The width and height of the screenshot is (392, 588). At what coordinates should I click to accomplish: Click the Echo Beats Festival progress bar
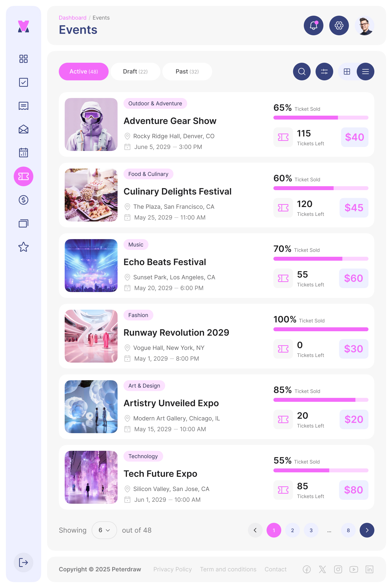click(321, 259)
